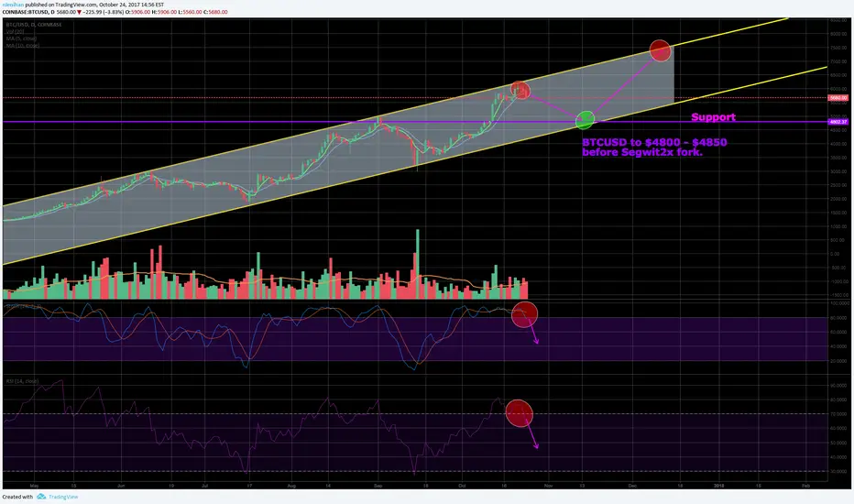Screen dimensions: 854x504
Task: Click the 4000.00 price scale label
Action: coord(838,145)
